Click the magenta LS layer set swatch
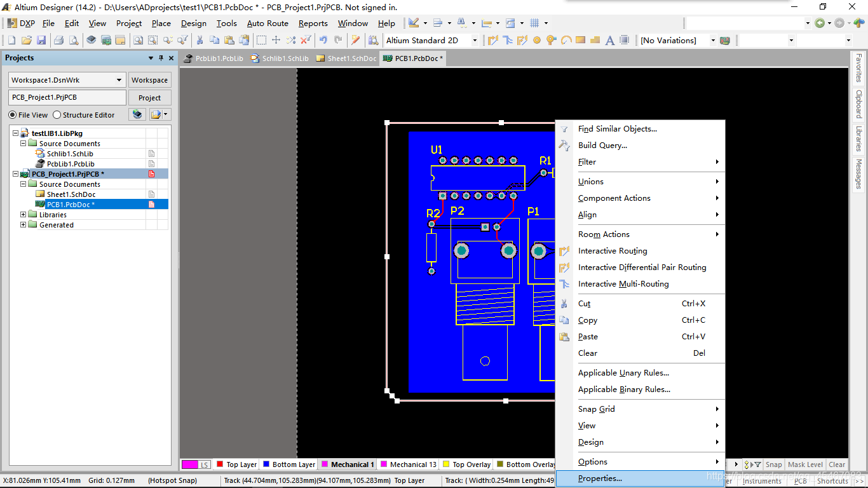Viewport: 868px width, 488px height. click(196, 465)
